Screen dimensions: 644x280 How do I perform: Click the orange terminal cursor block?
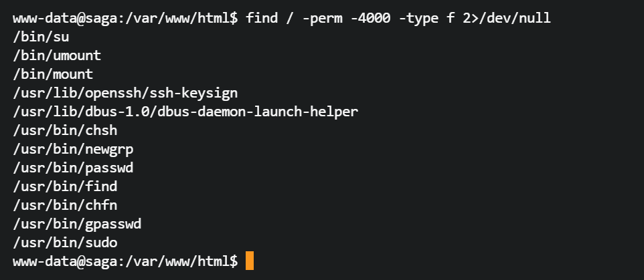pyautogui.click(x=250, y=260)
